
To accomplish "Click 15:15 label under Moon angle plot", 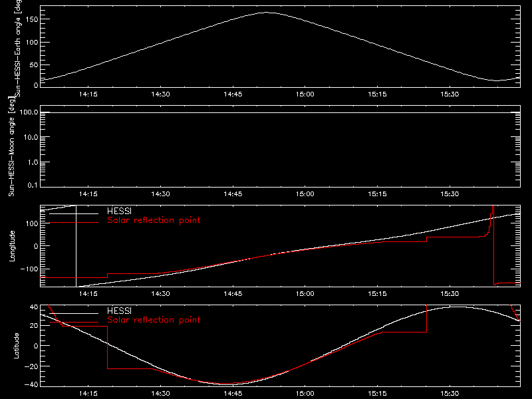I will [377, 194].
